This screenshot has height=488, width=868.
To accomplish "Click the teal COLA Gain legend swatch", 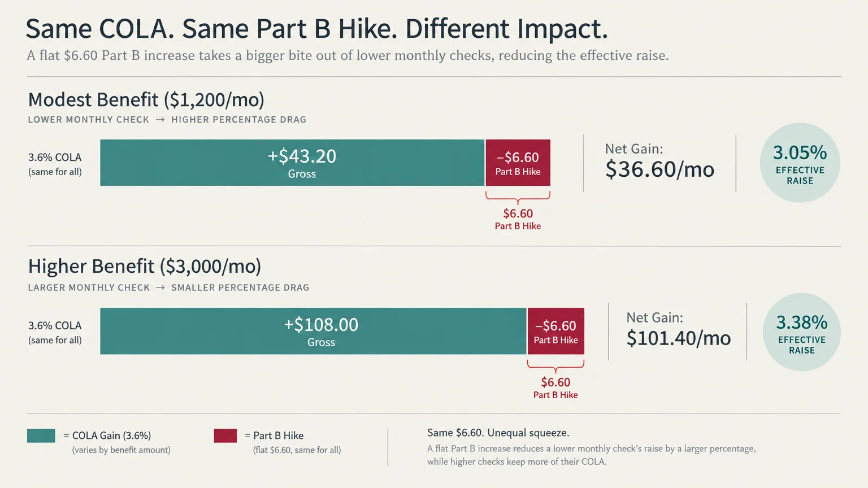I will coord(41,435).
